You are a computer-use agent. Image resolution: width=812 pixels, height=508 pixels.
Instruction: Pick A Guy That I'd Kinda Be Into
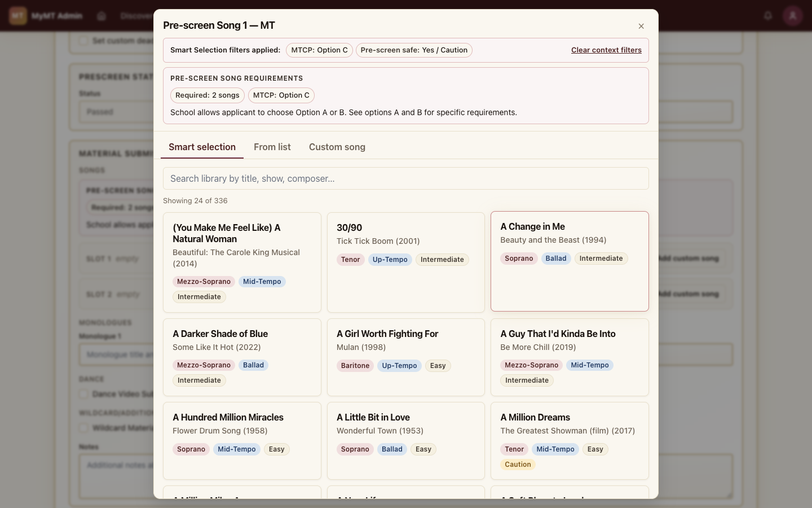click(570, 357)
